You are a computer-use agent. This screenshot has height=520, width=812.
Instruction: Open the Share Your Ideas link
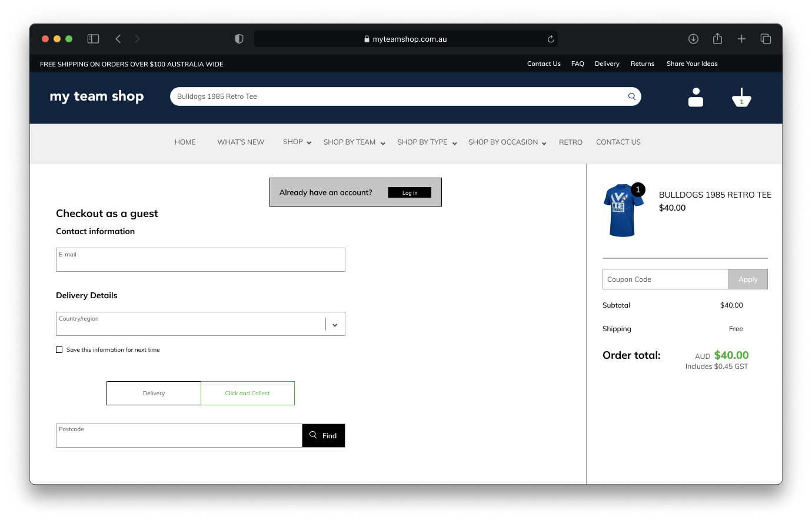tap(692, 64)
